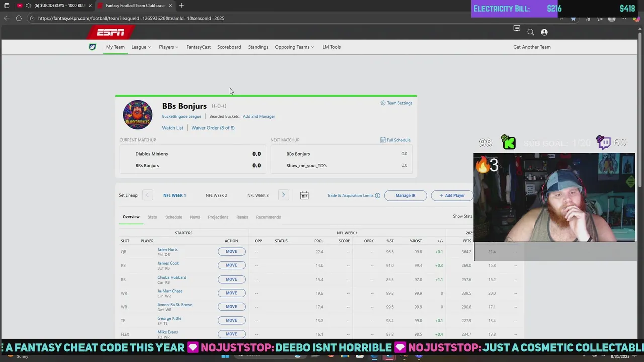Mute the $UICIDEBOY$ tab audio icon
Viewport: 644px width, 362px height.
pyautogui.click(x=28, y=6)
